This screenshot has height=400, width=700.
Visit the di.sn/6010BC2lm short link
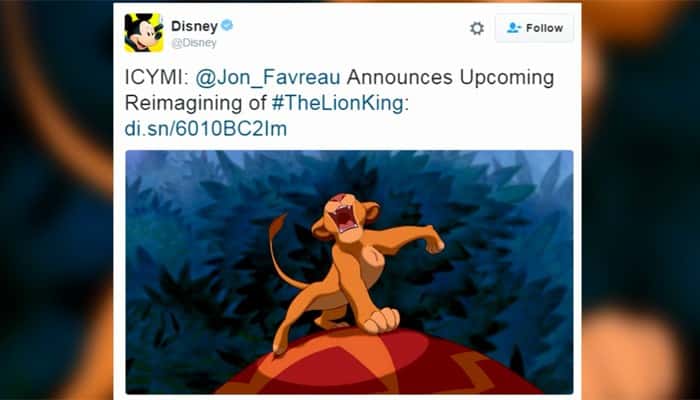click(206, 129)
